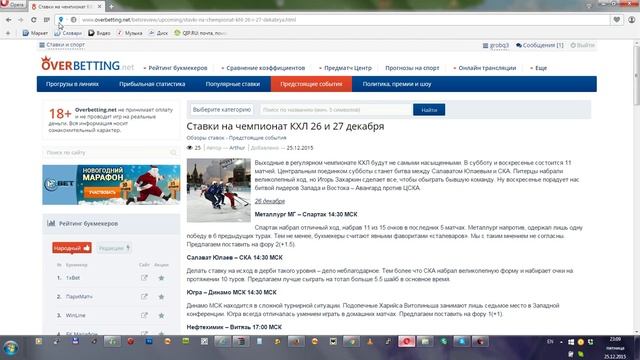
Task: Reload the page with the refresh icon
Action: (x=33, y=20)
